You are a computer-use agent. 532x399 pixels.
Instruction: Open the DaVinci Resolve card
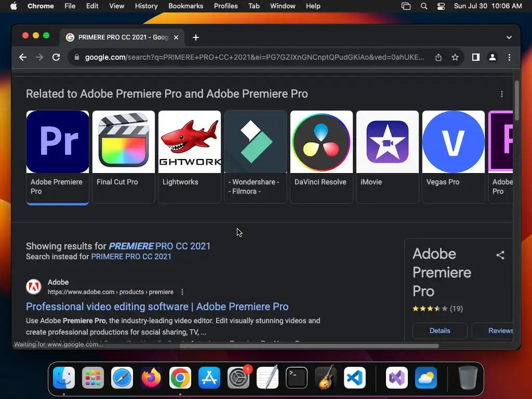coord(322,157)
